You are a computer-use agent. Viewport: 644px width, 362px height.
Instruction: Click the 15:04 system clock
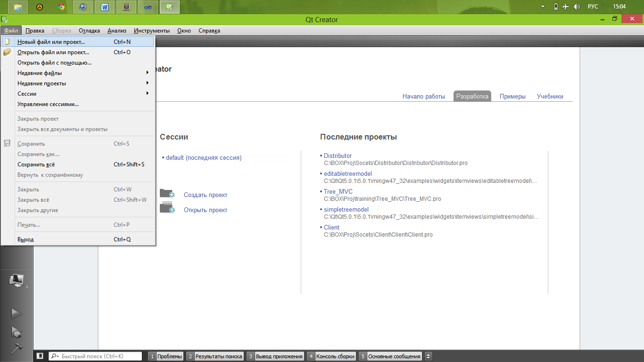pos(619,7)
